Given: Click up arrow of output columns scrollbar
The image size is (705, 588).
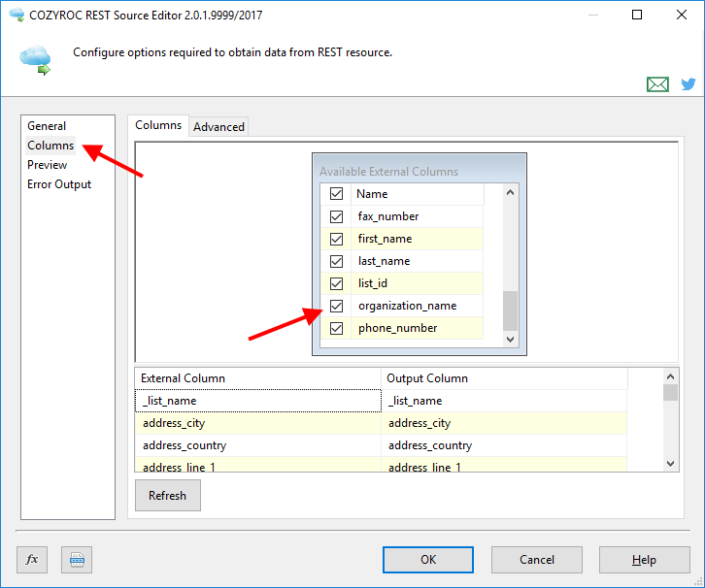Looking at the screenshot, I should [x=670, y=376].
